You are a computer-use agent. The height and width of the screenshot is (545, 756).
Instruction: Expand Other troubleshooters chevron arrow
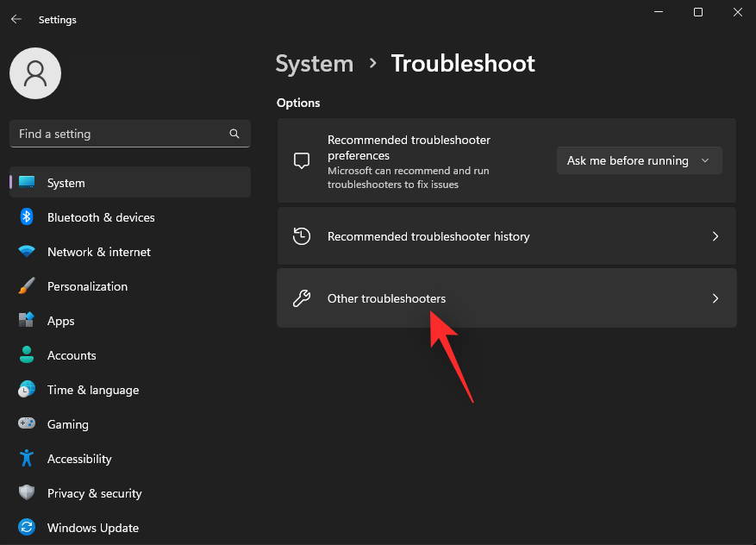point(715,298)
